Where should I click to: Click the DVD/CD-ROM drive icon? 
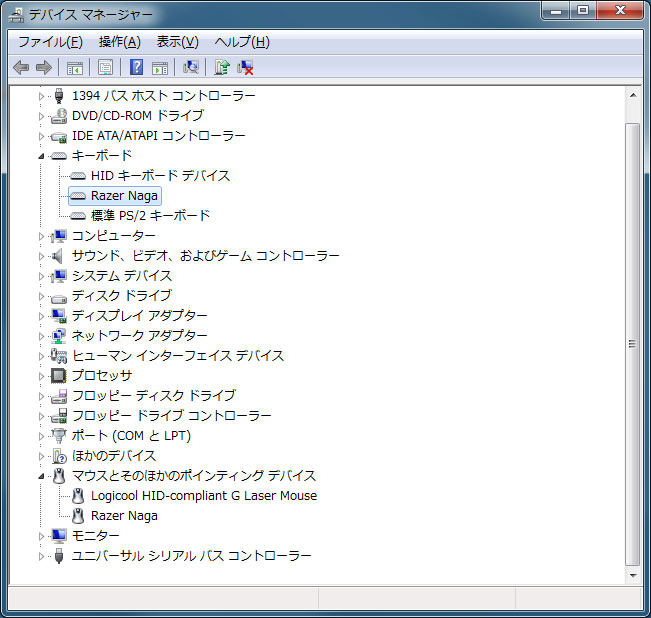click(x=59, y=116)
